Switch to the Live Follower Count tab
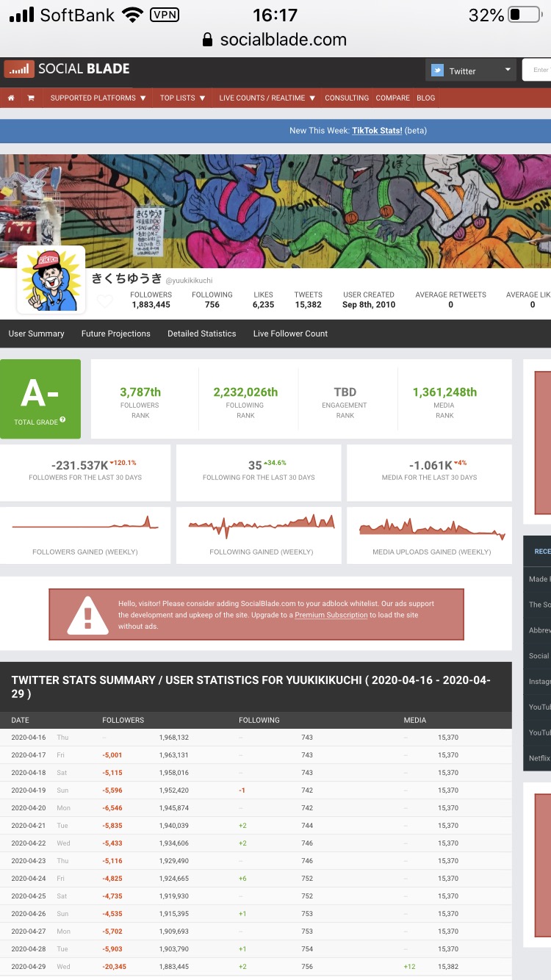Image resolution: width=551 pixels, height=980 pixels. coord(290,334)
